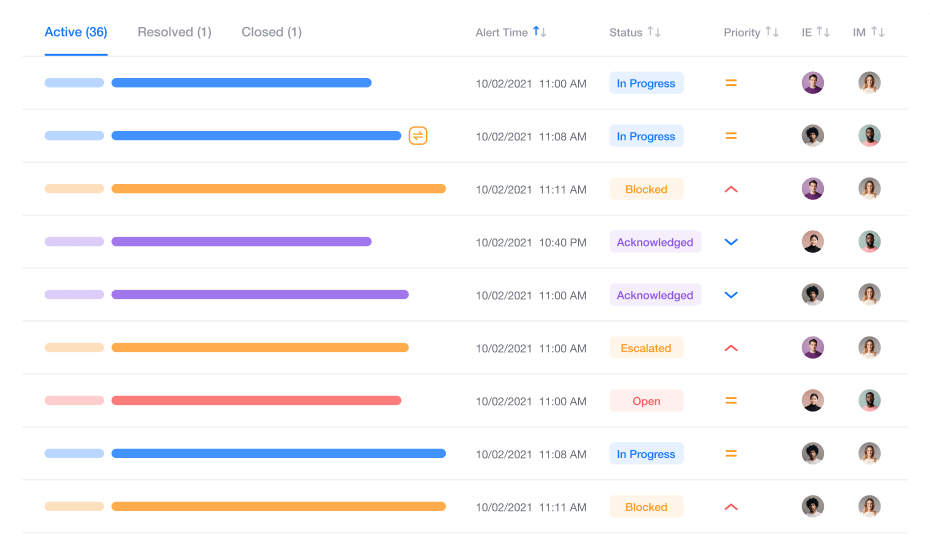Click the medium priority icon in the In Progress 11:00 AM row
This screenshot has height=536, width=930.
[x=731, y=83]
